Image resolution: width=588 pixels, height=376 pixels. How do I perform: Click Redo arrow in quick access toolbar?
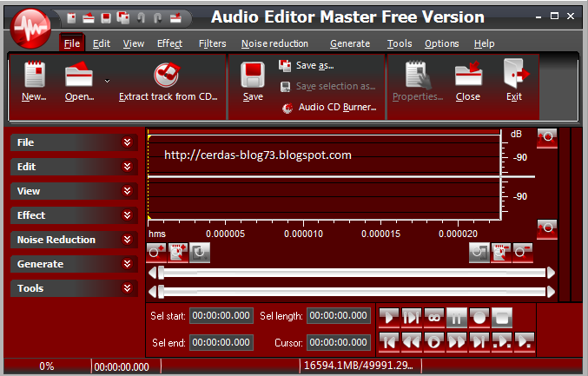pyautogui.click(x=158, y=17)
